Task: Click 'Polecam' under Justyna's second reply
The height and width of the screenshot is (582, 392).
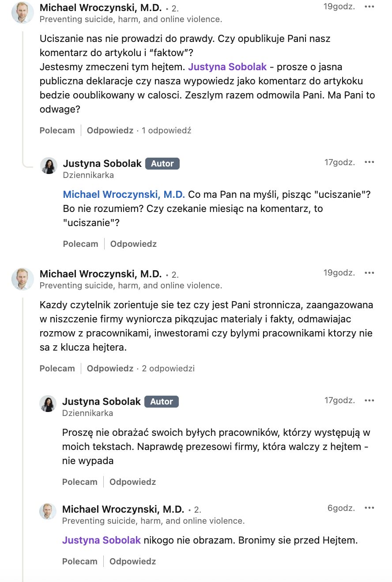Action: [x=80, y=482]
